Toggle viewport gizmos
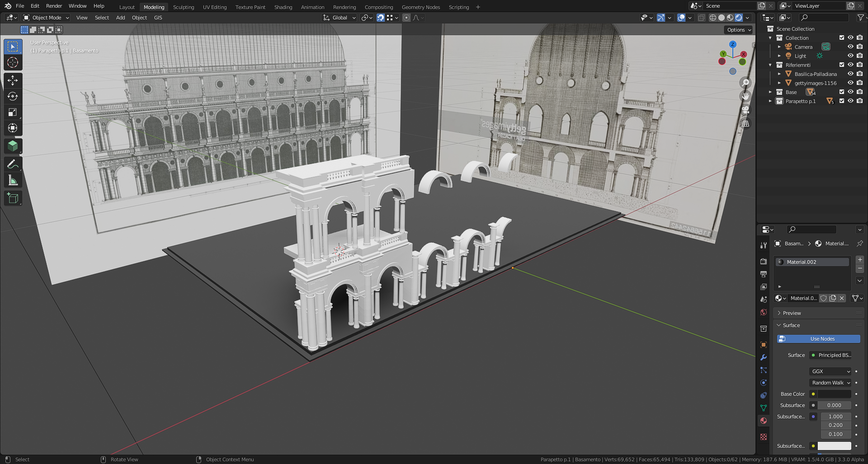868x464 pixels. 661,18
